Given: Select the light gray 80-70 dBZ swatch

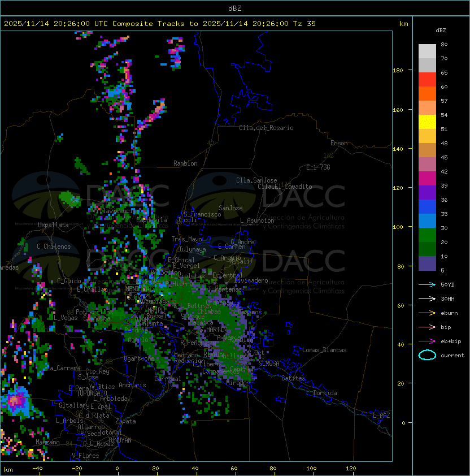Looking at the screenshot, I should [x=427, y=51].
